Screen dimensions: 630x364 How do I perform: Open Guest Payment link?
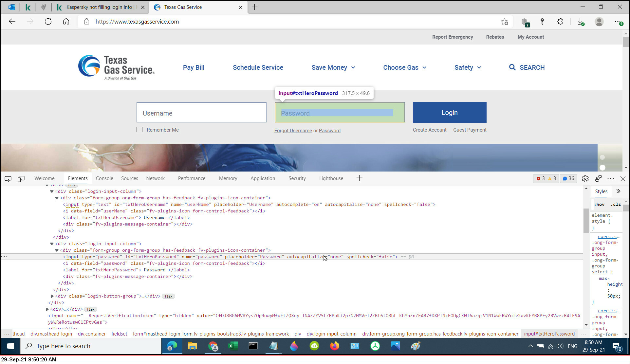click(x=470, y=130)
